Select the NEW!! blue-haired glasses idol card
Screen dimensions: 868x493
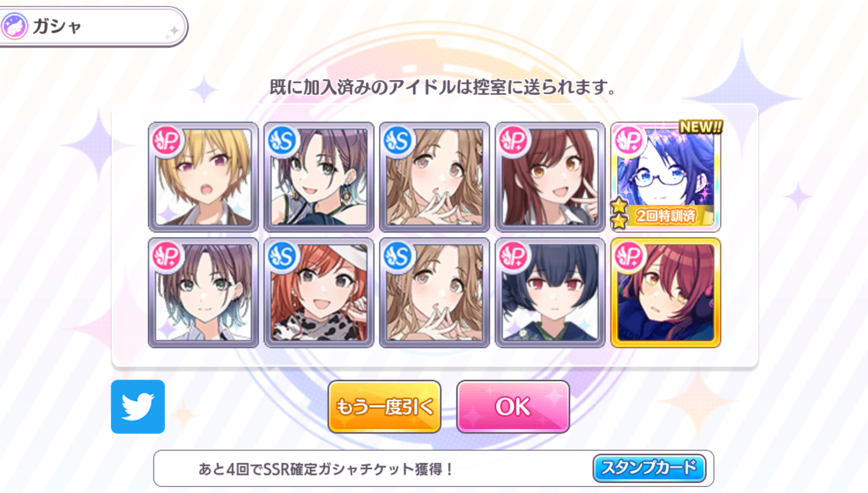click(665, 177)
